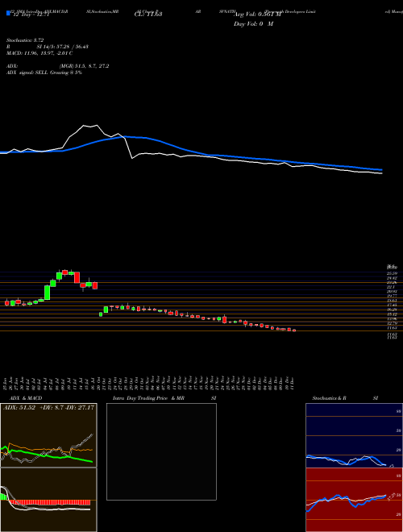The height and width of the screenshot is (532, 403).
Task: Click the 'Day Vol: 0 M' label
Action: [253, 24]
